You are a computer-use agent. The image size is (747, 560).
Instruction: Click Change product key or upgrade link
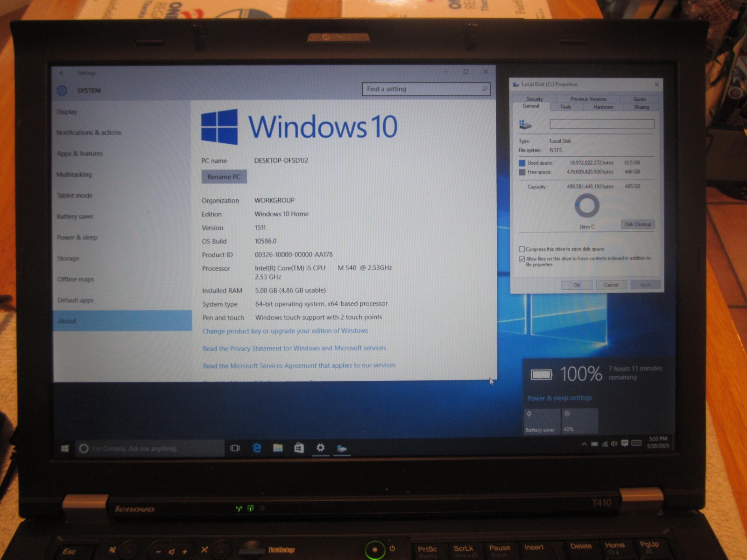coord(285,331)
